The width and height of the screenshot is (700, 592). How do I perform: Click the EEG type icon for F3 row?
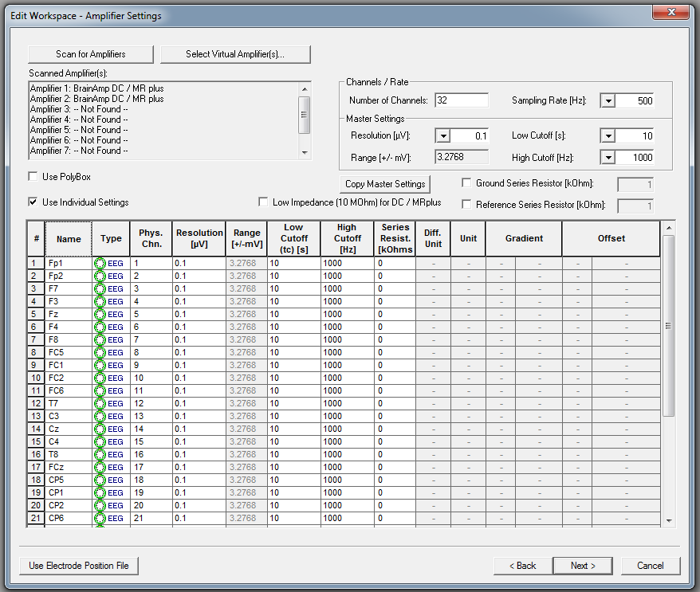100,301
